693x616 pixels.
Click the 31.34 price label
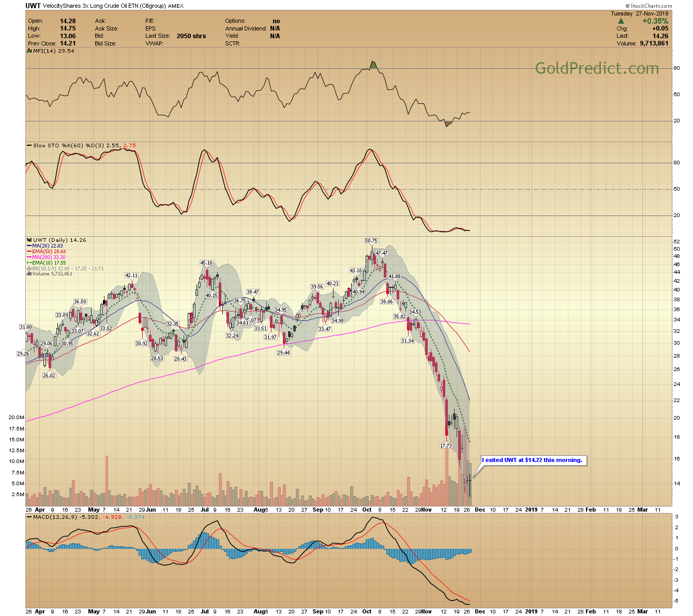(x=408, y=341)
